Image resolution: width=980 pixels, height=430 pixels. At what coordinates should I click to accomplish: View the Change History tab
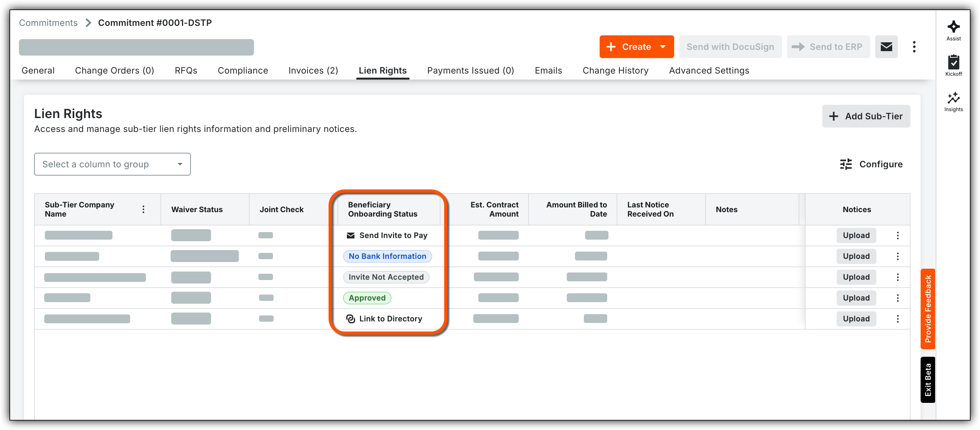(615, 71)
